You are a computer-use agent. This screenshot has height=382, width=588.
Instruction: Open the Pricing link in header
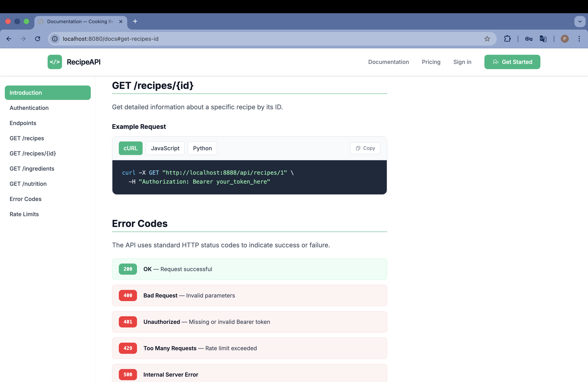pos(431,62)
